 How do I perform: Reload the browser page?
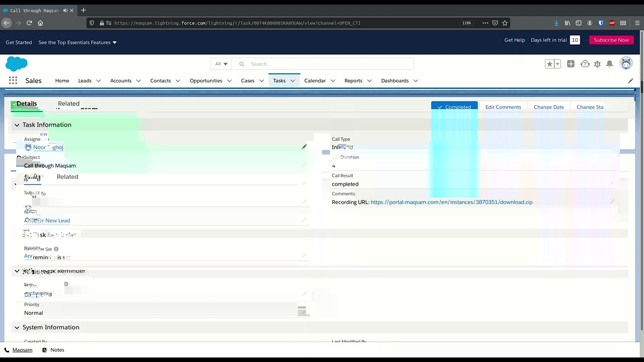tap(29, 23)
